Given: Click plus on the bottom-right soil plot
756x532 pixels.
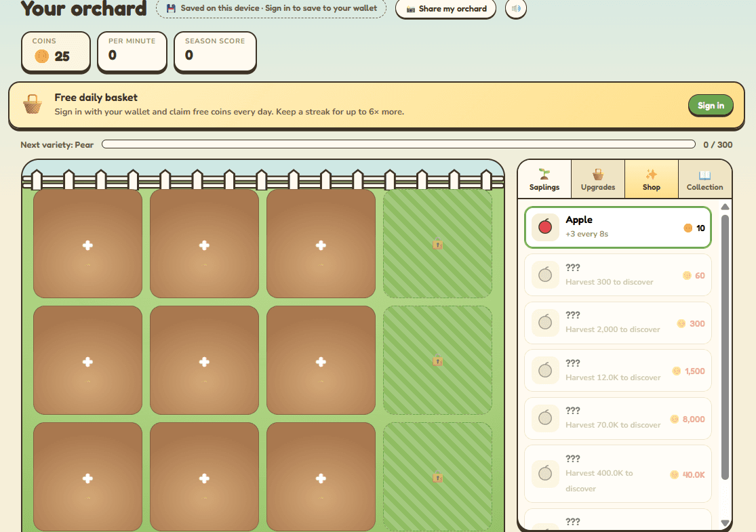Looking at the screenshot, I should 321,478.
